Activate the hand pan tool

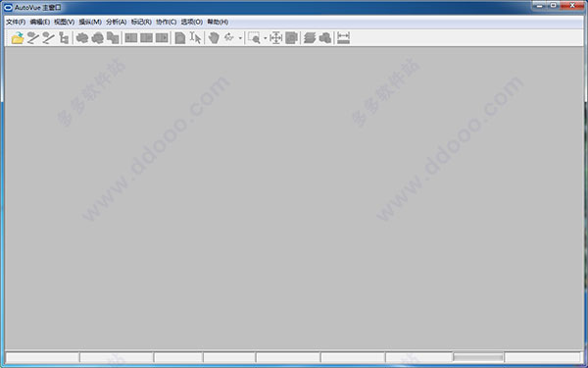coord(214,38)
